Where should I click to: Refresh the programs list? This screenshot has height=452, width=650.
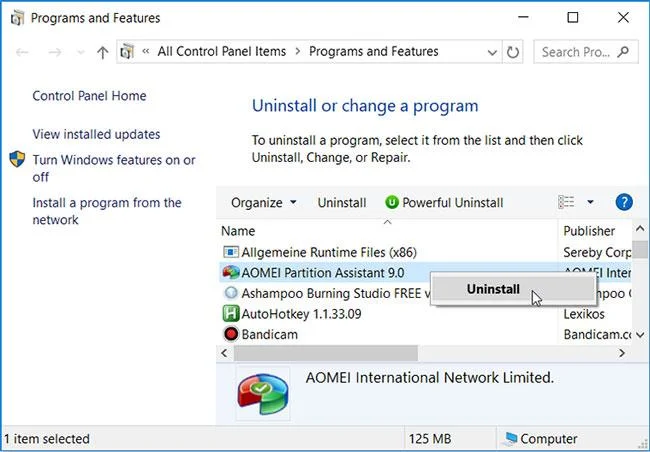[513, 52]
